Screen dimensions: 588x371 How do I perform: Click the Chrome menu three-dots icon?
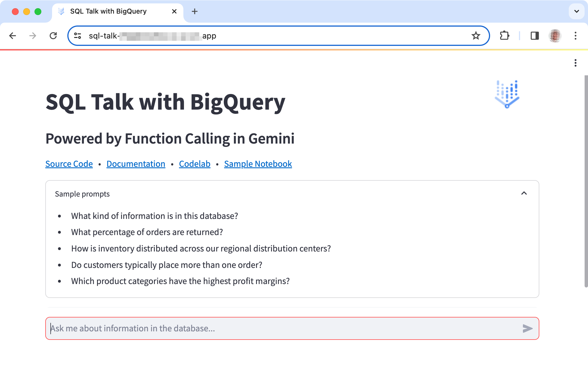(576, 35)
